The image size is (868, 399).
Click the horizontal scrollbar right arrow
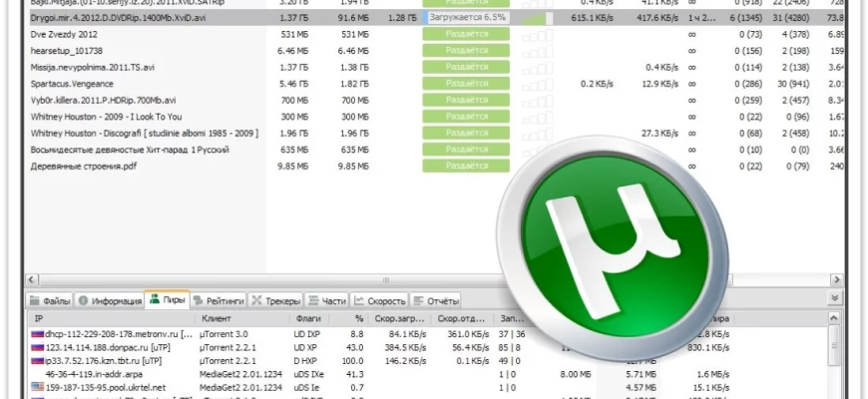coord(836,280)
